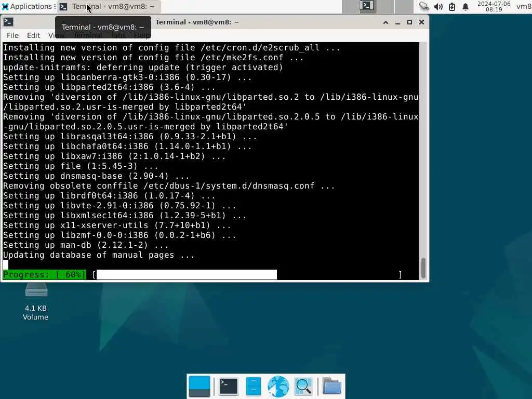Open notifications bell icon
The width and height of the screenshot is (532, 399).
click(465, 6)
